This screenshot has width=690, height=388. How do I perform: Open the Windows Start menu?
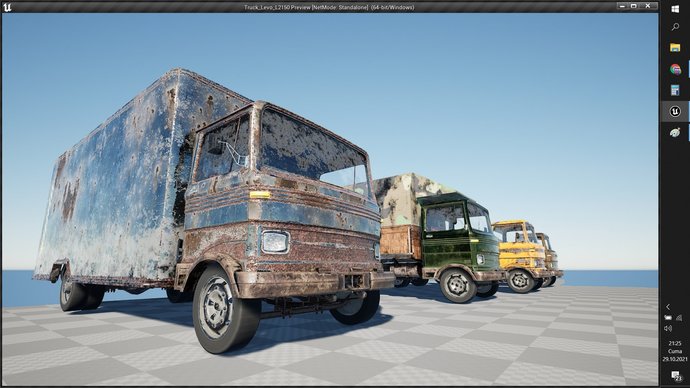[x=675, y=9]
